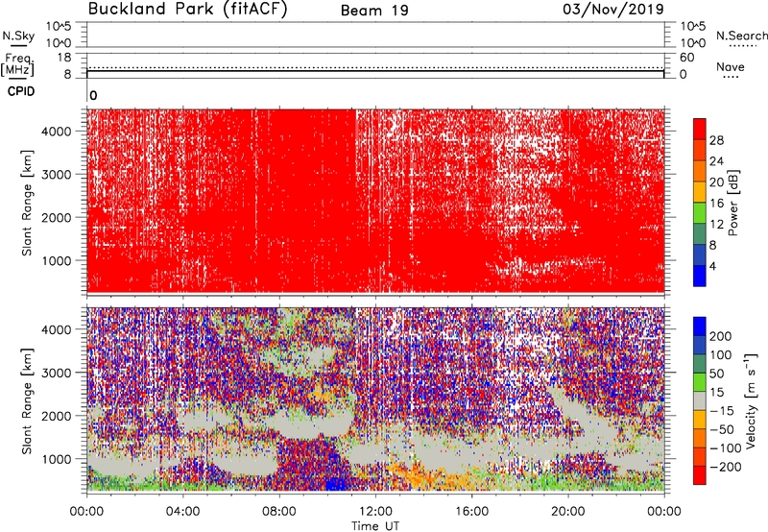
Task: Click the '12:00' time axis tick label
Action: (x=375, y=512)
